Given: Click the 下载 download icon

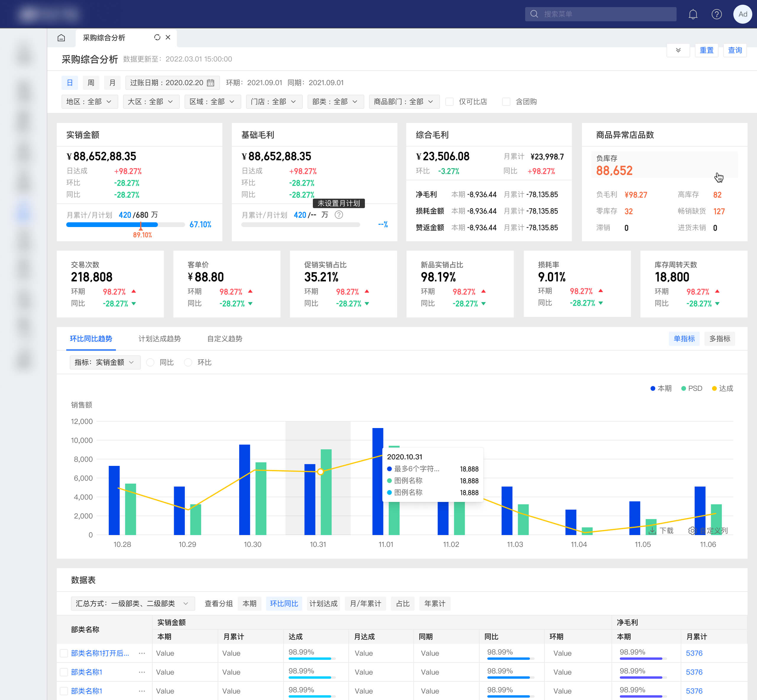Looking at the screenshot, I should [x=652, y=530].
